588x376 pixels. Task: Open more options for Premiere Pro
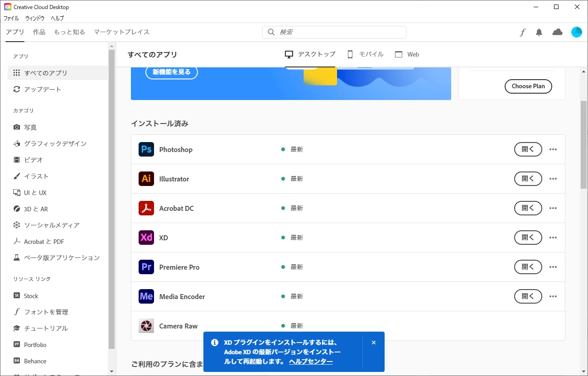tap(553, 267)
